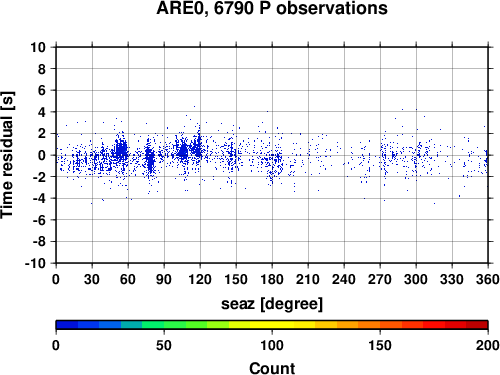Click the dark red colorbar segment near 200
The image size is (500, 375).
[477, 325]
